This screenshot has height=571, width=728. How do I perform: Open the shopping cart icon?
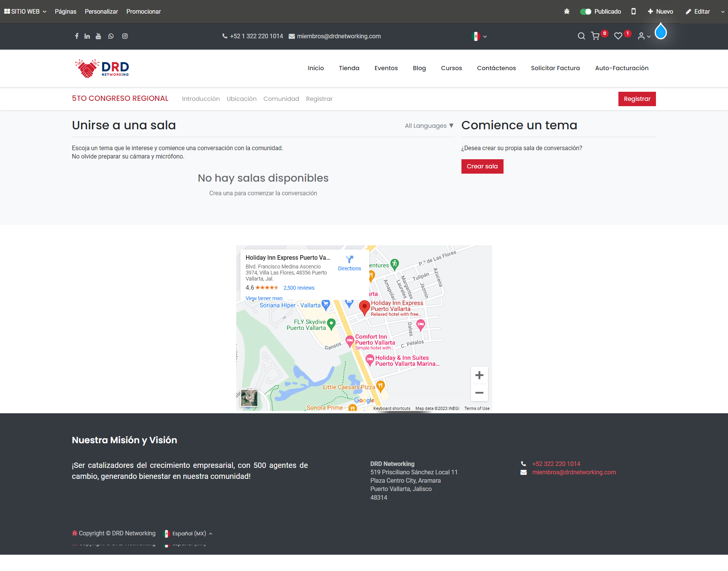coord(595,36)
